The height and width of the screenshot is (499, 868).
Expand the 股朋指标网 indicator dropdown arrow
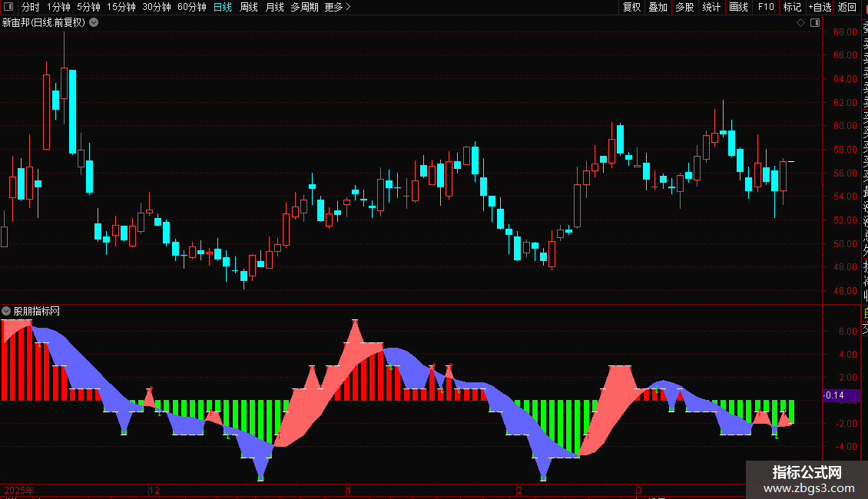click(6, 312)
